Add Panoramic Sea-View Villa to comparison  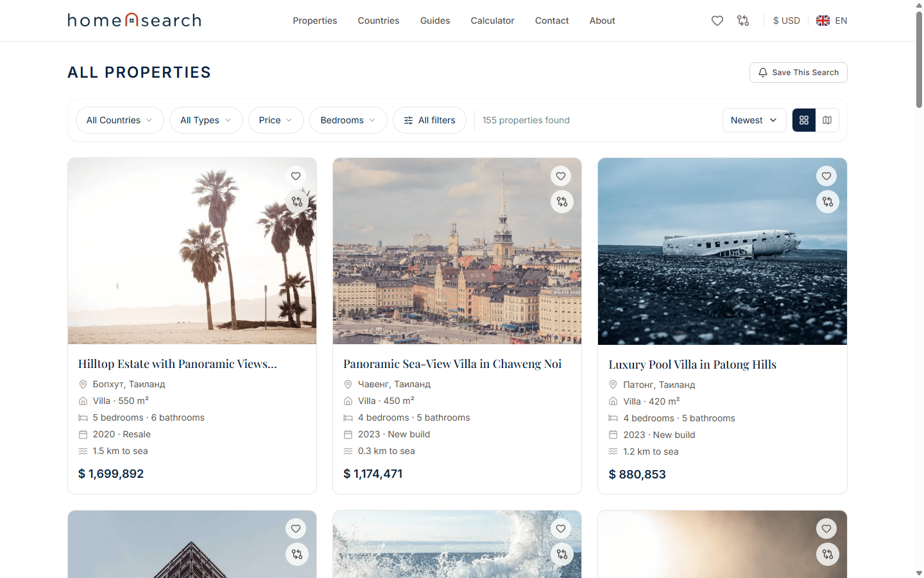(561, 202)
